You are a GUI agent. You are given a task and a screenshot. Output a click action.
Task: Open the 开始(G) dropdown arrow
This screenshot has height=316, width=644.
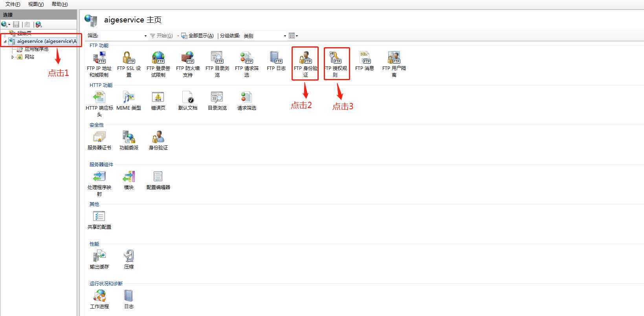point(178,36)
